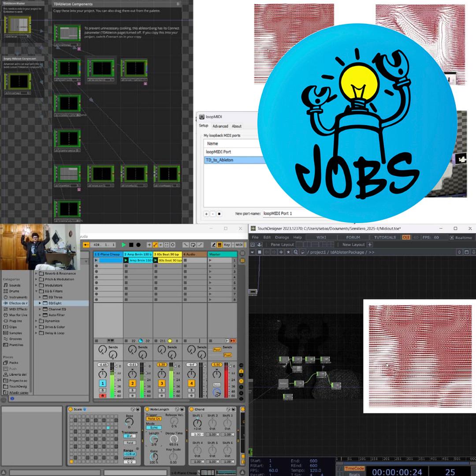Toggle track 2 activator button
The image size is (476, 476).
132,383
